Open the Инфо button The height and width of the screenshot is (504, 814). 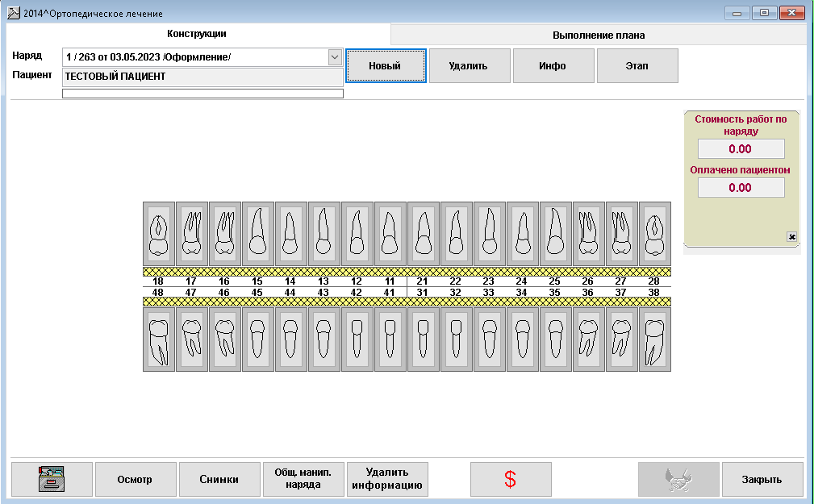coord(553,66)
